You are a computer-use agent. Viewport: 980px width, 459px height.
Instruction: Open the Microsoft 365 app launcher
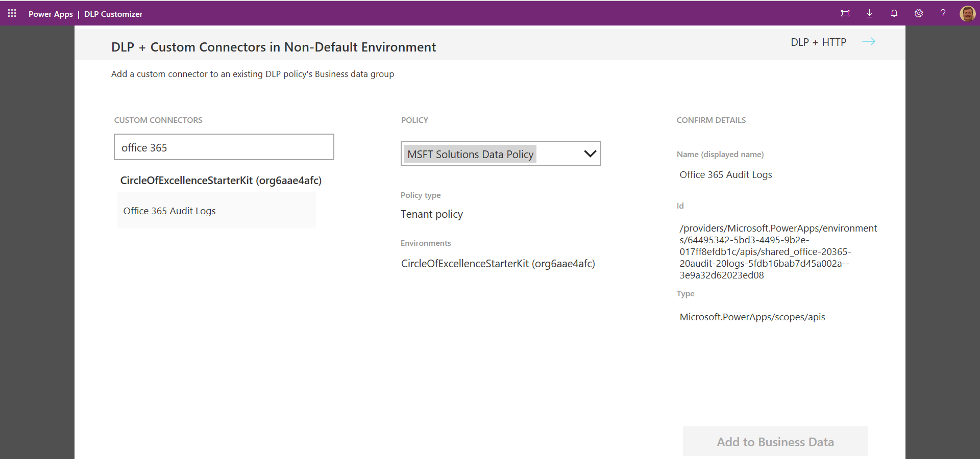point(12,13)
